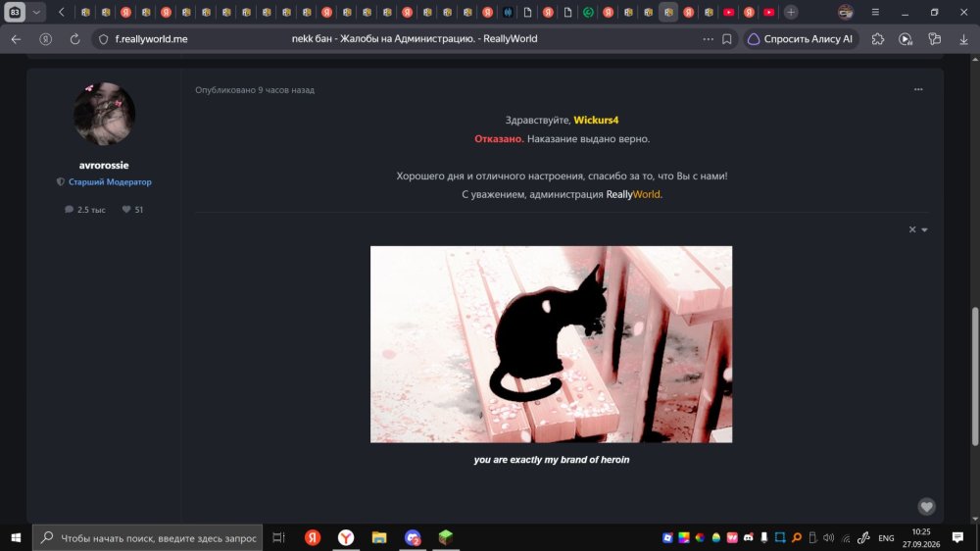This screenshot has height=551, width=980.
Task: Open File Explorer from the taskbar
Action: 379,538
